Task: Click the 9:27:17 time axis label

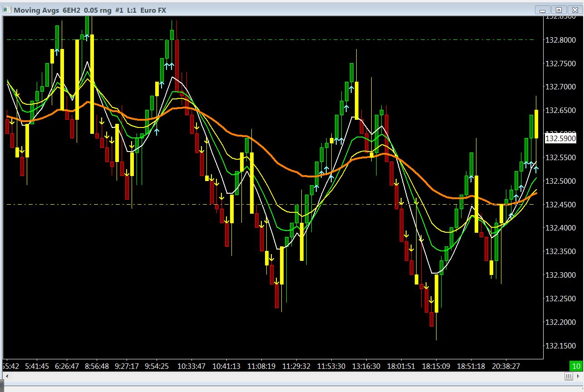Action: (x=127, y=366)
